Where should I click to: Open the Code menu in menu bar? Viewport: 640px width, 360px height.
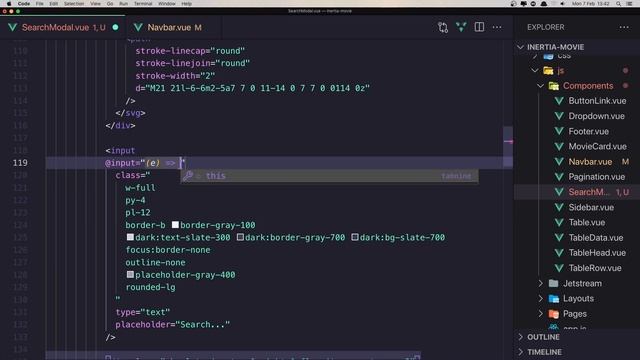coord(24,4)
